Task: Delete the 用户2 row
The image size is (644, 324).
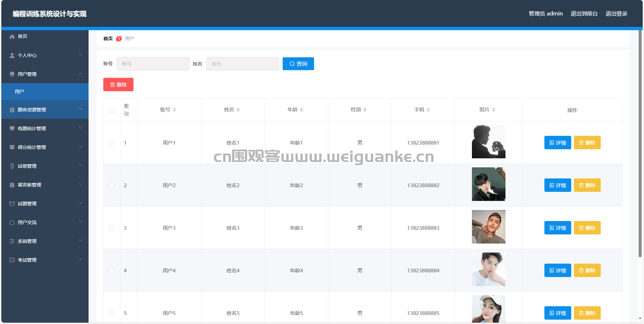Action: 587,185
